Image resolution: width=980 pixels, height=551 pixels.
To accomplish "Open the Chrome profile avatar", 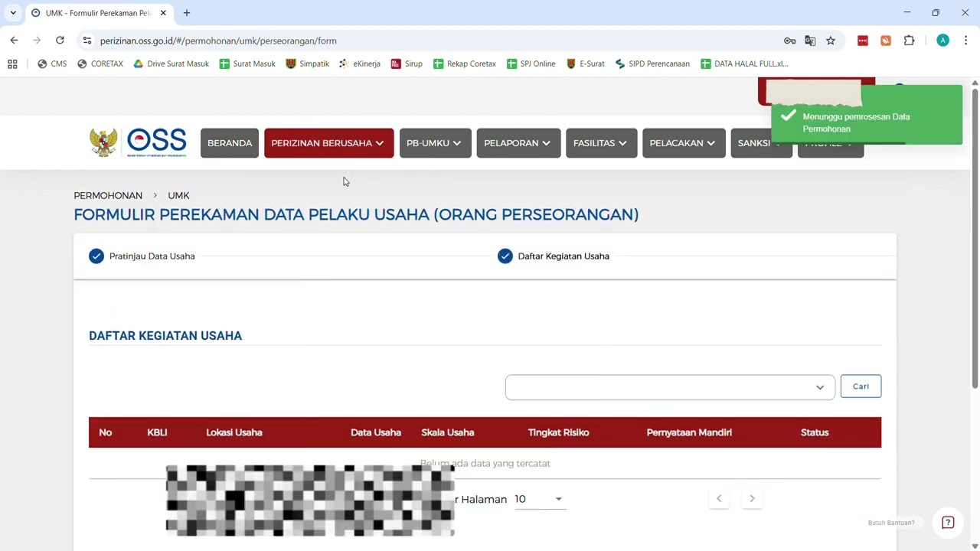I will click(942, 41).
